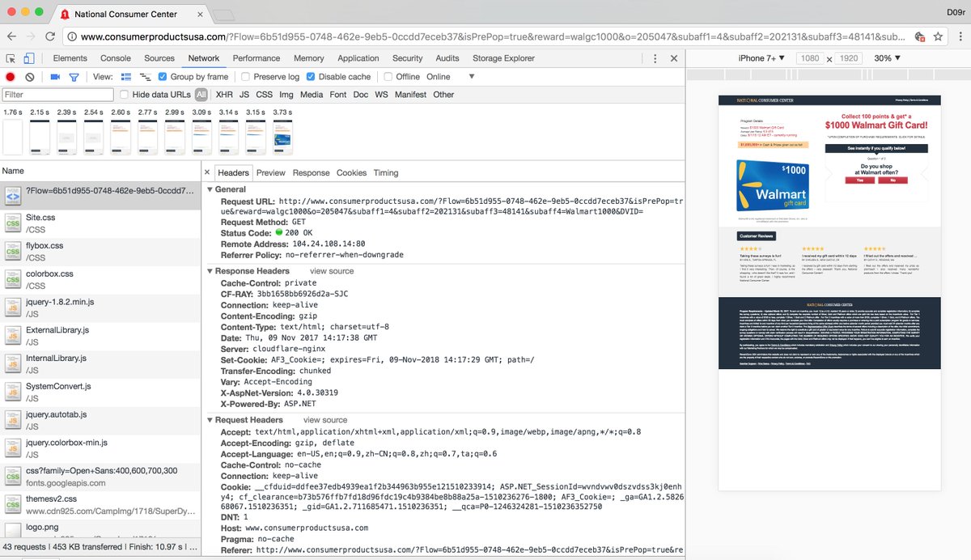Viewport: 971px width, 560px height.
Task: Clear the network log icon
Action: [30, 77]
